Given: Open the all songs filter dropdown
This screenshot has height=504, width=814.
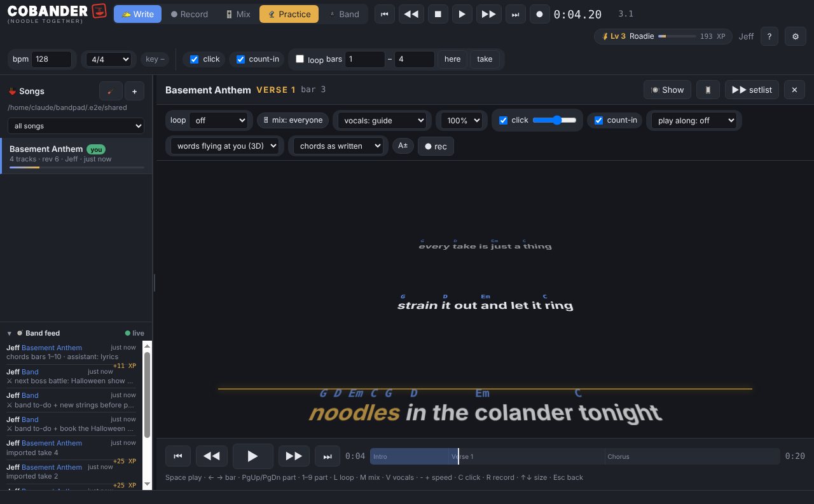Looking at the screenshot, I should [76, 126].
